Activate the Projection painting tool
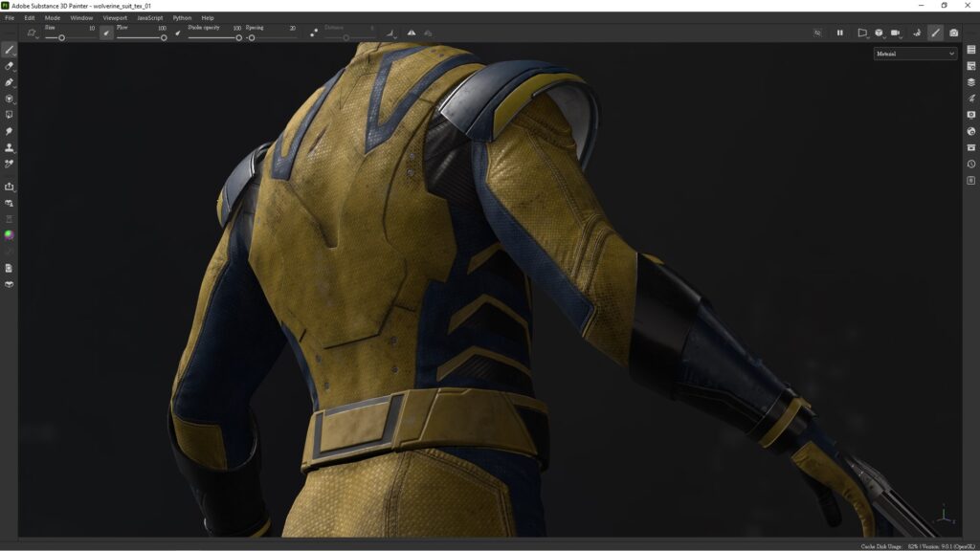This screenshot has height=551, width=980. pyautogui.click(x=9, y=84)
